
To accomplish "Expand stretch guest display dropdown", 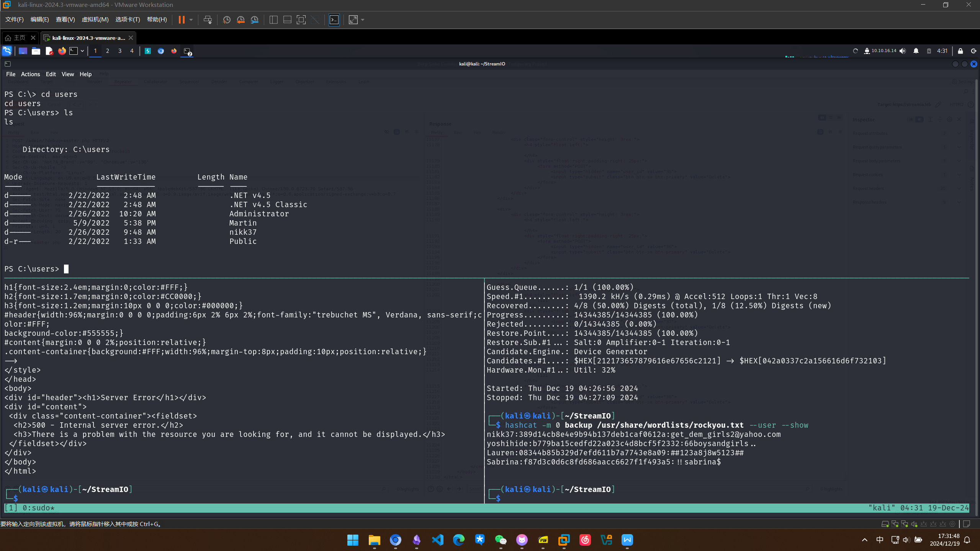I will pyautogui.click(x=363, y=20).
